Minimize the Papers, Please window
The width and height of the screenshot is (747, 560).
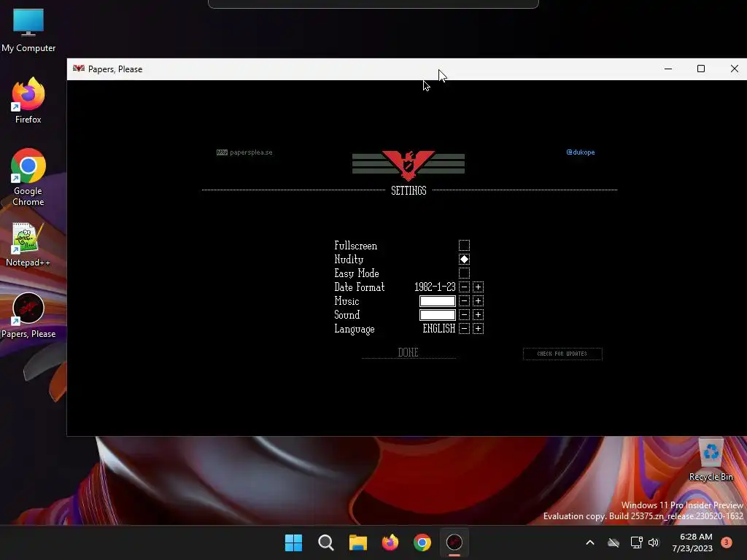click(668, 69)
